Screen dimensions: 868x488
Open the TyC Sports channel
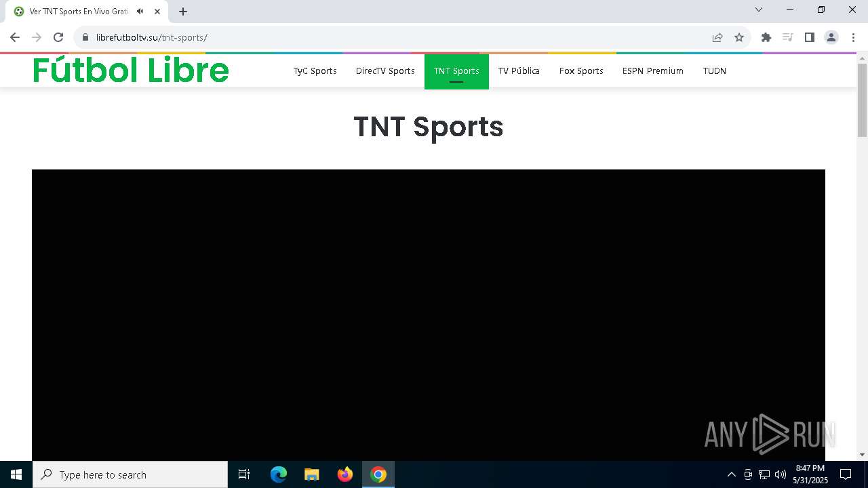click(x=315, y=71)
